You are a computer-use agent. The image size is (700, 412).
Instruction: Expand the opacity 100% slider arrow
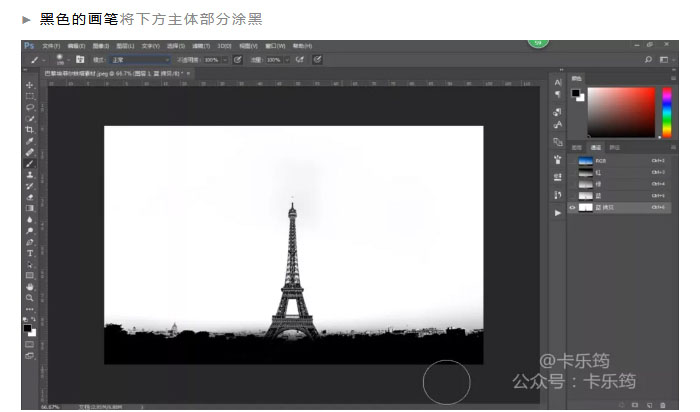click(x=225, y=60)
